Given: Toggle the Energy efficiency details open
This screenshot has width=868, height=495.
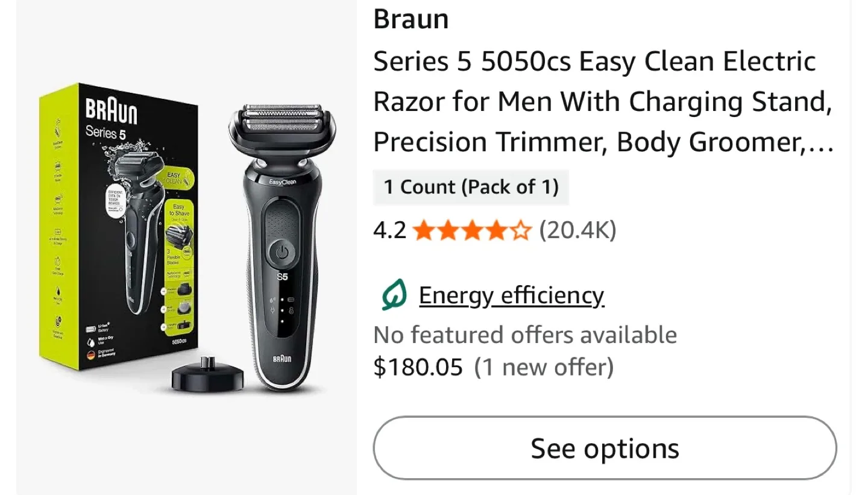Looking at the screenshot, I should 511,295.
